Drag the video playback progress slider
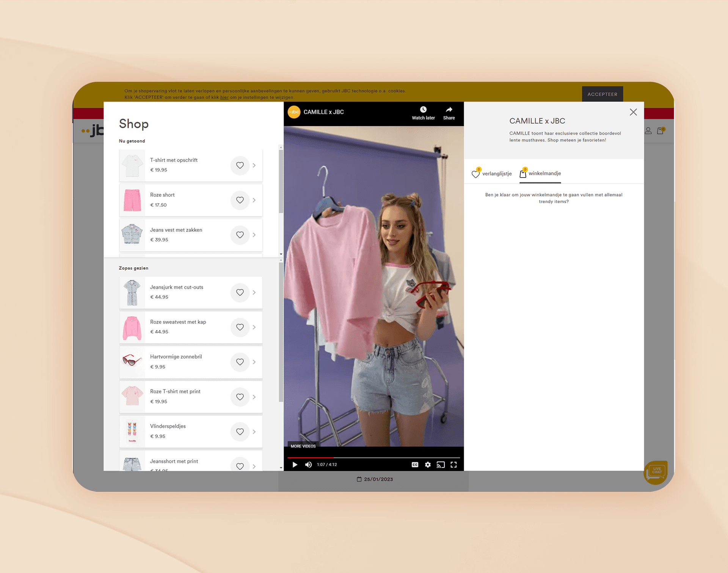The image size is (728, 573). (x=334, y=456)
